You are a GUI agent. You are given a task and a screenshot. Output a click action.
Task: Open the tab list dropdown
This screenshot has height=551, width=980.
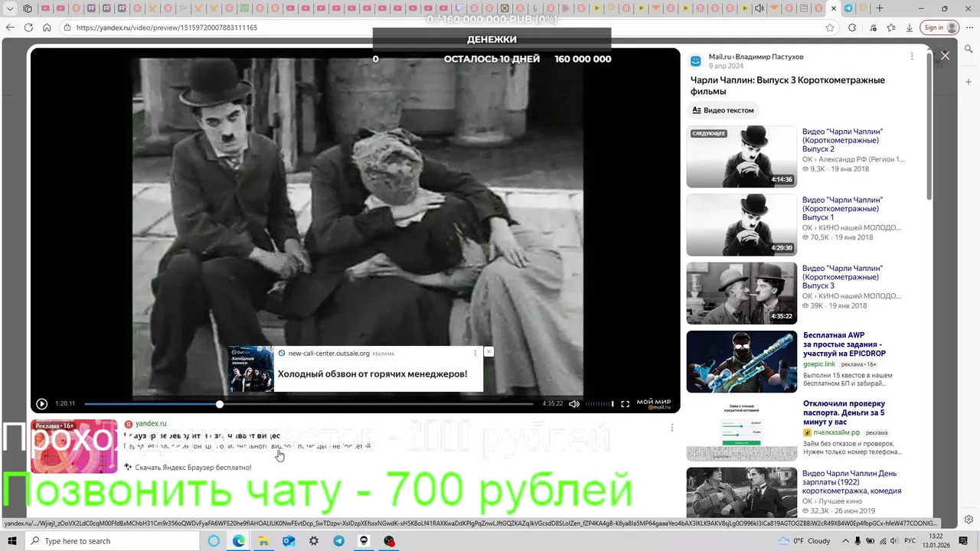pyautogui.click(x=11, y=8)
